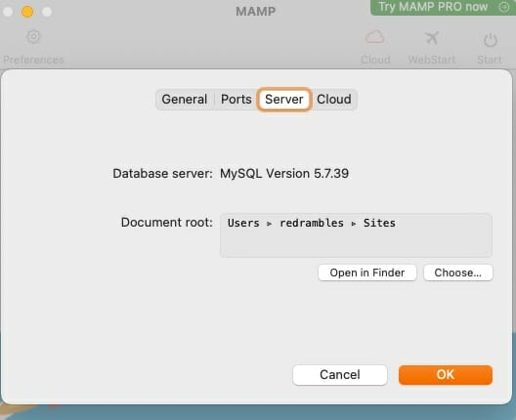Switch to the Cloud preferences tab
Image resolution: width=516 pixels, height=420 pixels.
click(x=333, y=100)
